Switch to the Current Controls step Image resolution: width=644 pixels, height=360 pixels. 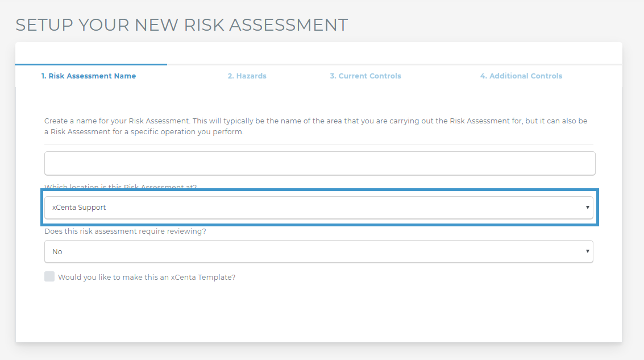tap(365, 76)
